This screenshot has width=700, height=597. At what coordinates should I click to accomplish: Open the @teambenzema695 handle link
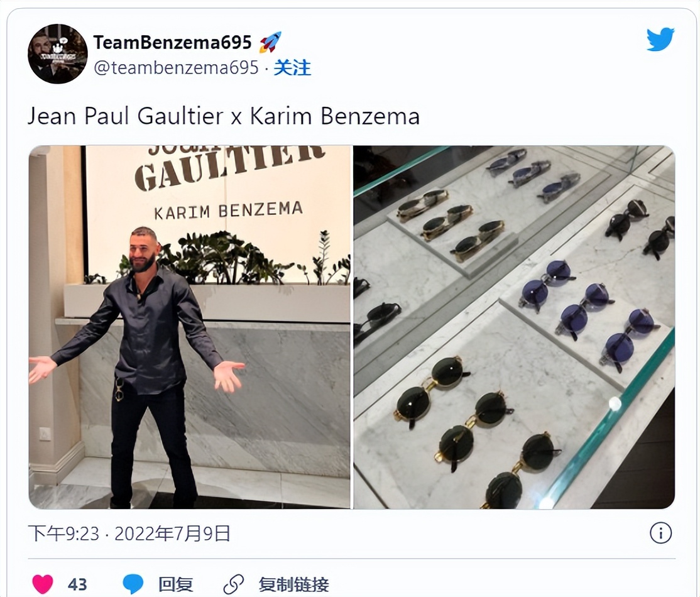click(x=177, y=68)
